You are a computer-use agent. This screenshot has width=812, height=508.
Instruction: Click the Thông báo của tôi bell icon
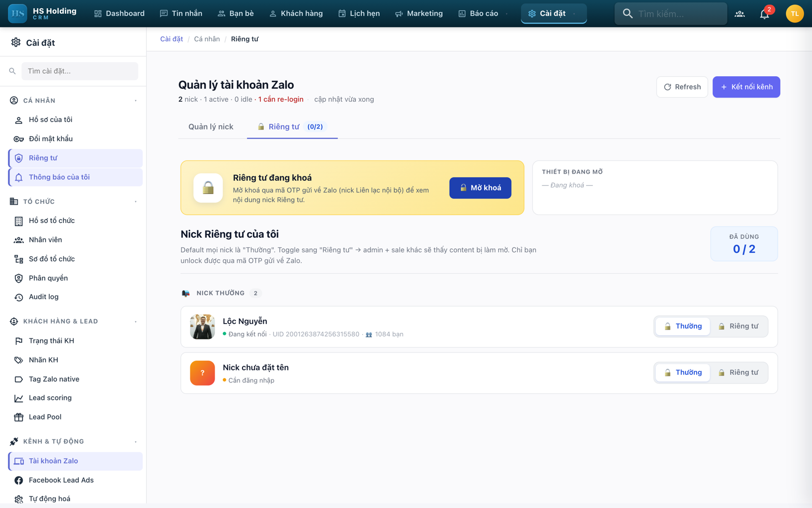[x=19, y=177]
